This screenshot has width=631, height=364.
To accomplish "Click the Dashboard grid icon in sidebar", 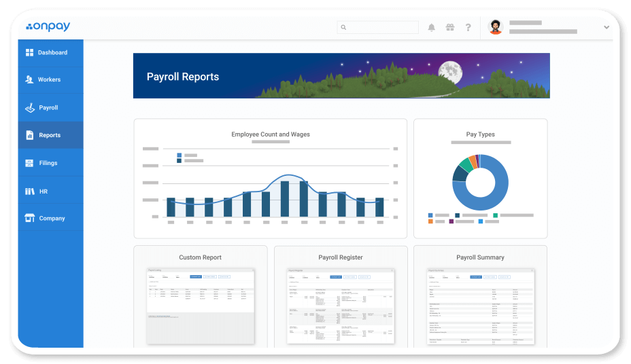I will tap(29, 52).
